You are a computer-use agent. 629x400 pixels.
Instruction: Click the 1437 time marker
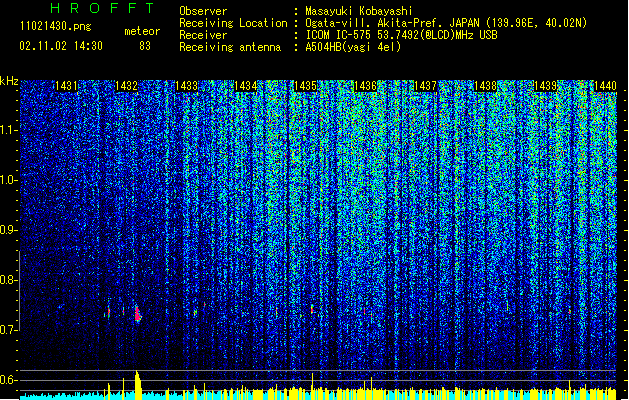point(425,86)
